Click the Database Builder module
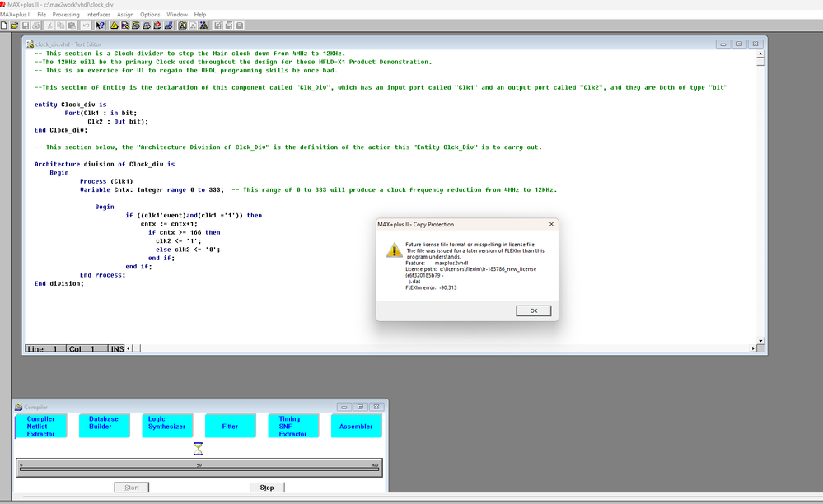The height and width of the screenshot is (504, 823). pyautogui.click(x=104, y=426)
